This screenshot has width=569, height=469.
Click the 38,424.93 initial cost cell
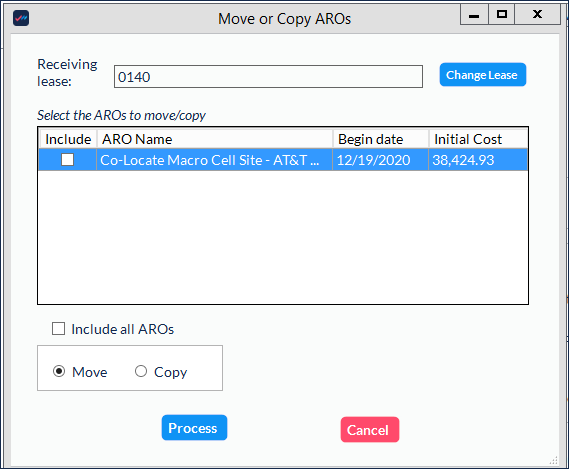pos(478,160)
